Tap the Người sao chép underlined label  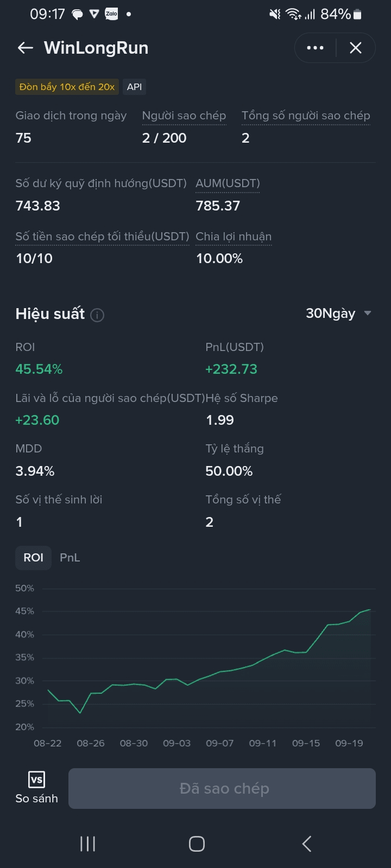(184, 116)
